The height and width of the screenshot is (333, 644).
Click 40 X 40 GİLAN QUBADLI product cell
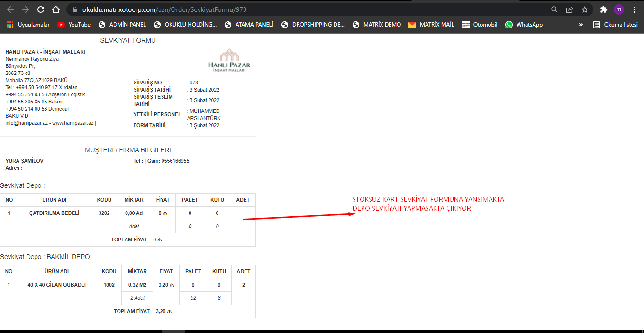click(x=56, y=285)
